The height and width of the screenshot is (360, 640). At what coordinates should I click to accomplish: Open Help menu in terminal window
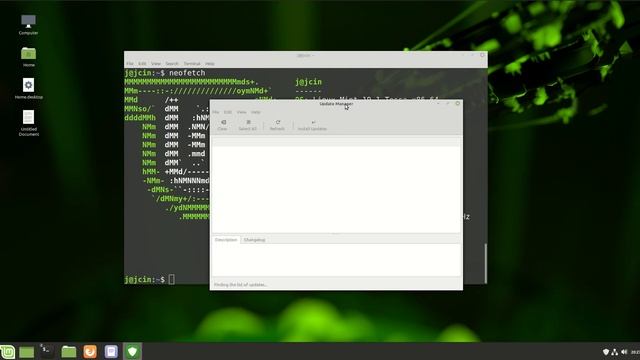(209, 64)
